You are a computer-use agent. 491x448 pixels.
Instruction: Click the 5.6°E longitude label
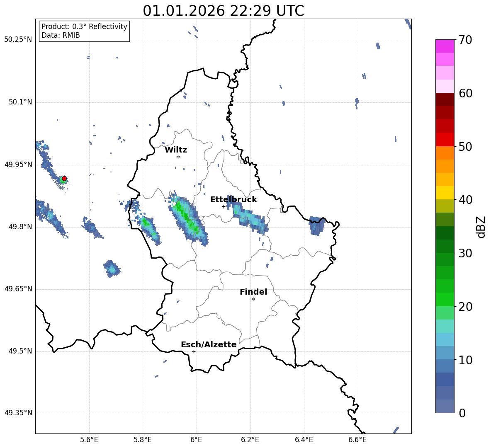point(89,440)
